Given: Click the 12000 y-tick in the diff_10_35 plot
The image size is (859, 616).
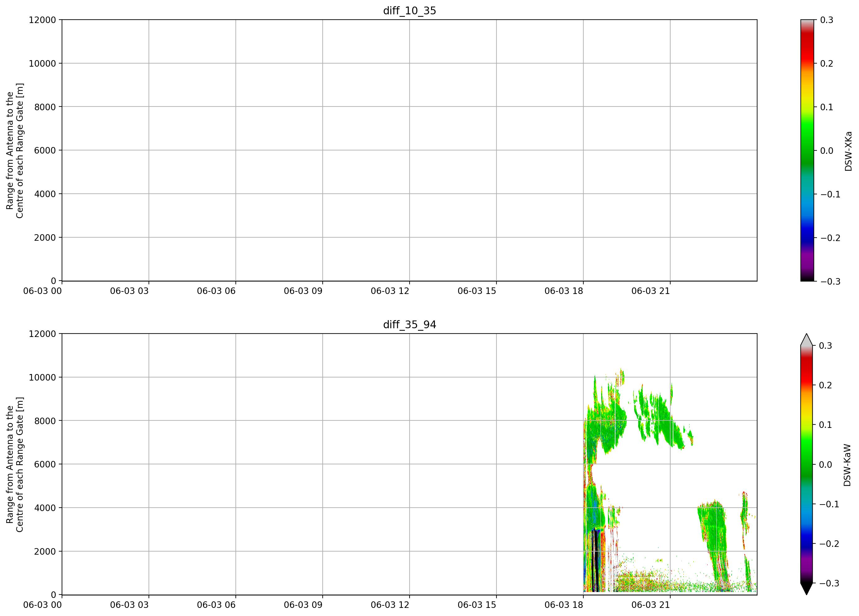Looking at the screenshot, I should point(42,20).
